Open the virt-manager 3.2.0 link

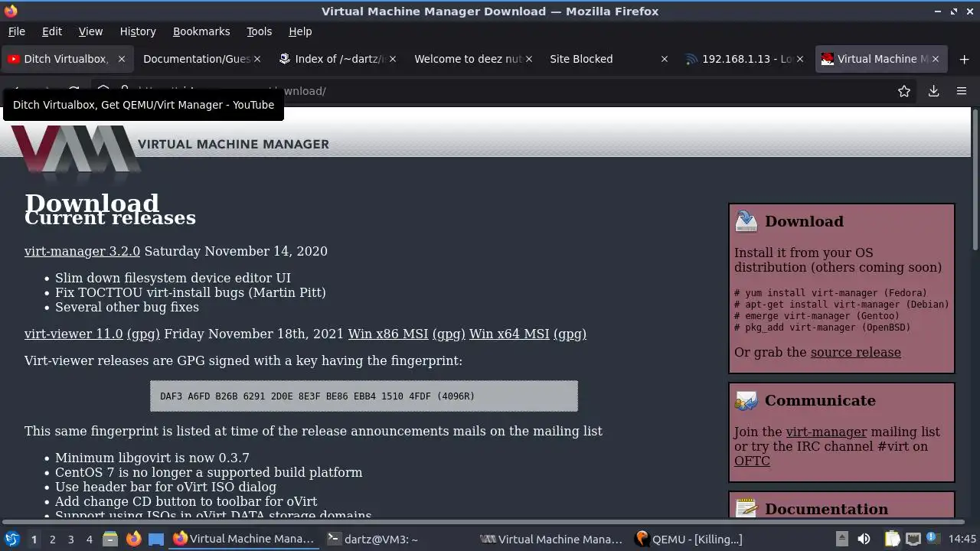point(82,251)
